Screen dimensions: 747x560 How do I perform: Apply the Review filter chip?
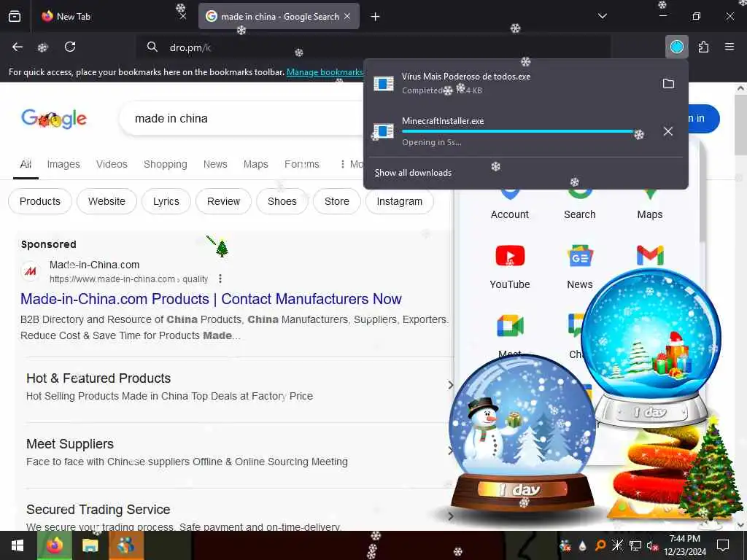click(x=223, y=201)
